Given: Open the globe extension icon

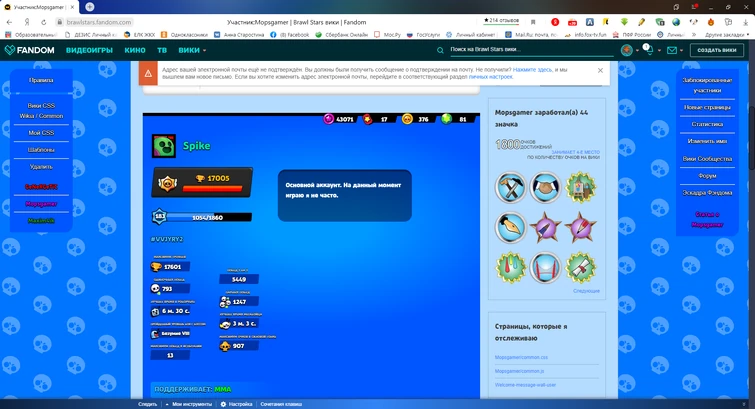Looking at the screenshot, I should click(676, 22).
